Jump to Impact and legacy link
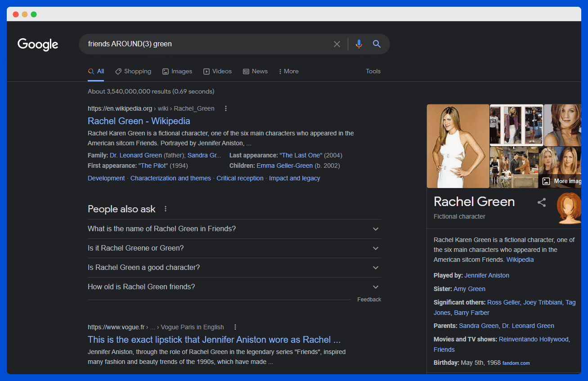The image size is (588, 381). point(294,178)
